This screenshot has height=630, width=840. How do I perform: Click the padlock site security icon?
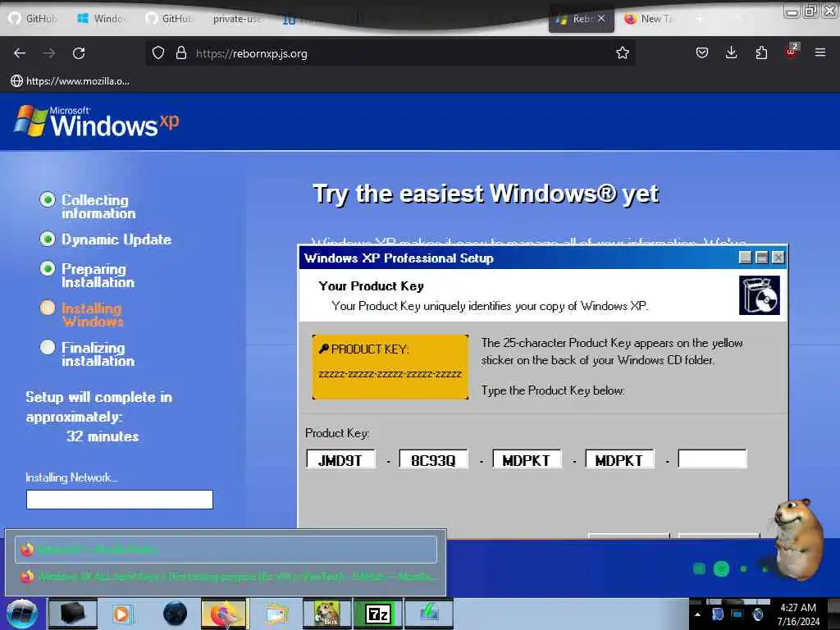tap(181, 53)
